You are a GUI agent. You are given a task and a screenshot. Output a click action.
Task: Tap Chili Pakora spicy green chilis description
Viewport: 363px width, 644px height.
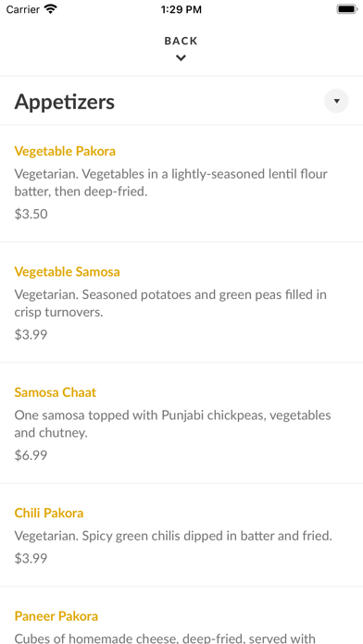[173, 536]
